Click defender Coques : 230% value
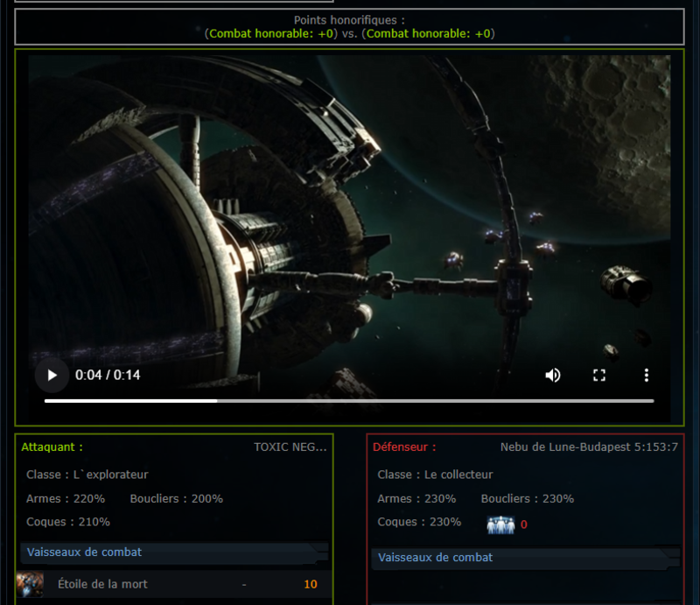Viewport: 700px width, 605px height. point(419,522)
